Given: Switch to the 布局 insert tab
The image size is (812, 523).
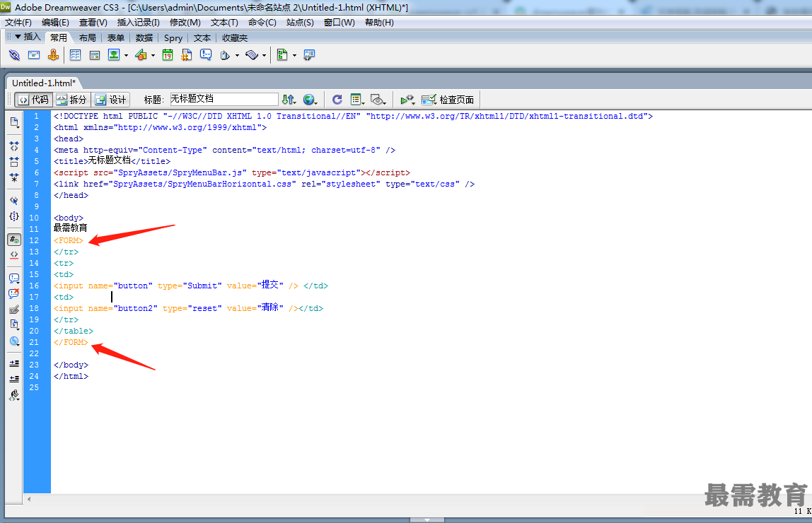Looking at the screenshot, I should tap(87, 37).
